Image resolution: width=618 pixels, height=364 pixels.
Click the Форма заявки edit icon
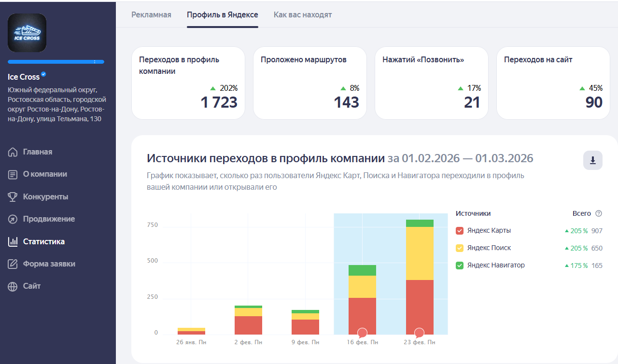click(13, 264)
